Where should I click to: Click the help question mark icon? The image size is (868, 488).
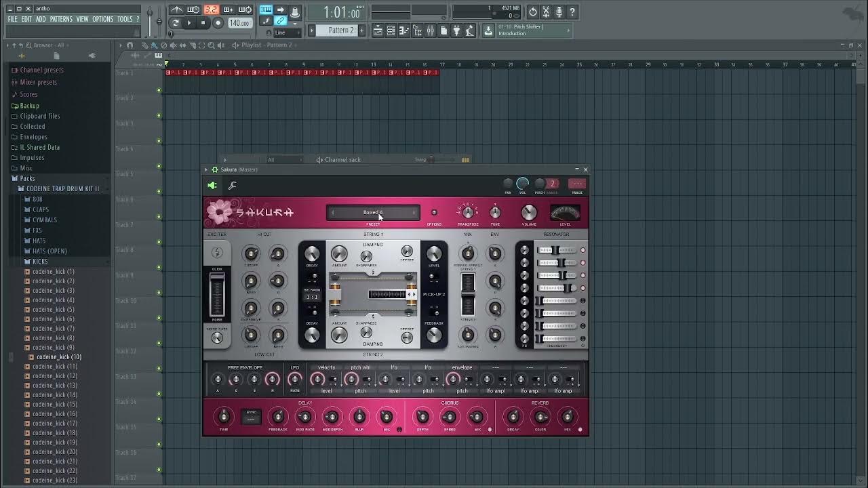(572, 12)
